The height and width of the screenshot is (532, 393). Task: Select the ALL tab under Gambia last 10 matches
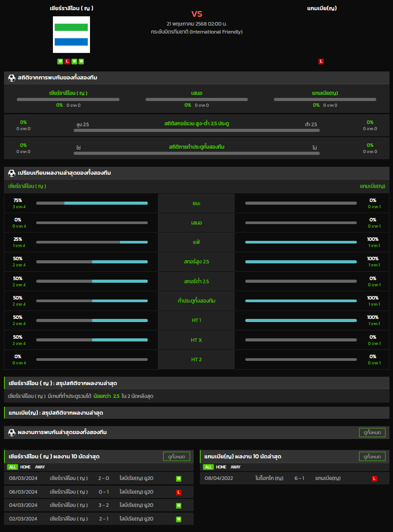(208, 467)
